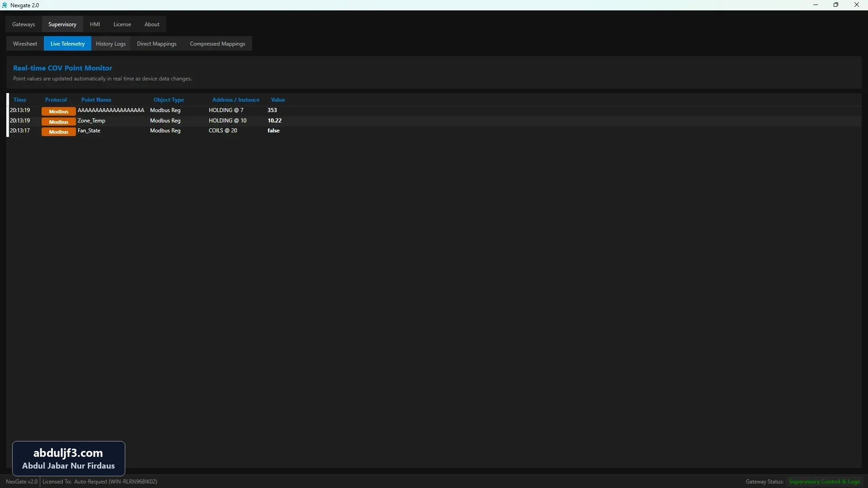Click the Licensed To Auto-Request status text
868x488 pixels.
coord(100,482)
